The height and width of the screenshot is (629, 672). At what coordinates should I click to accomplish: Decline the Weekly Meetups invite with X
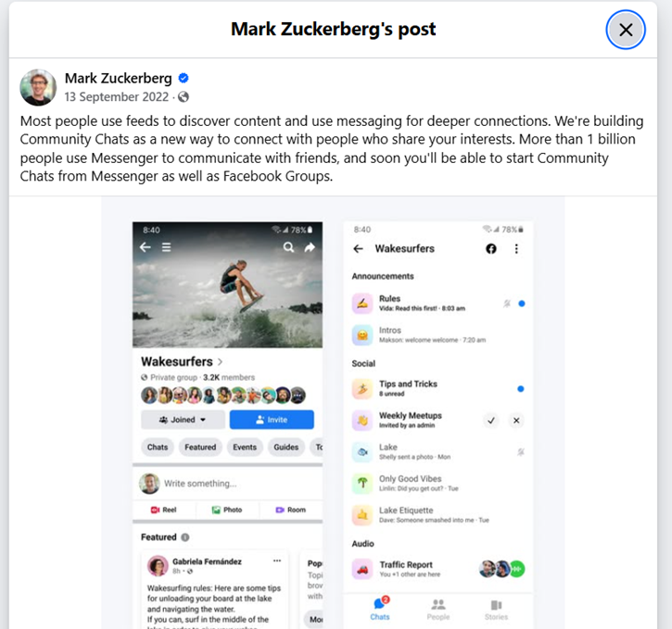(516, 421)
